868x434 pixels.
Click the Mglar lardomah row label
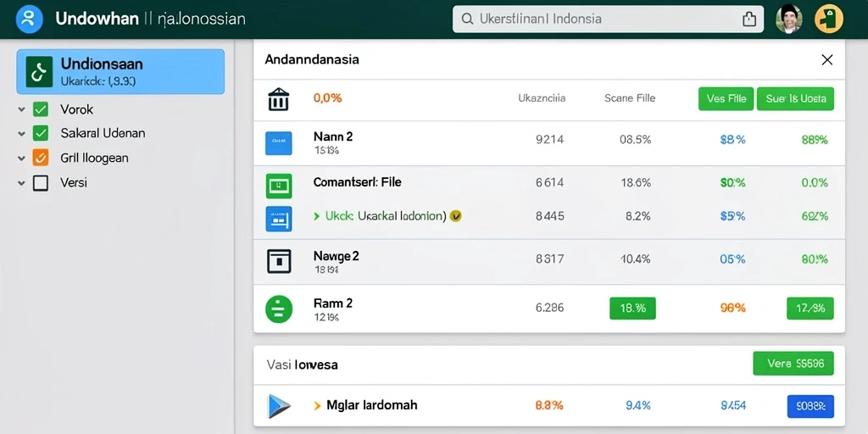point(372,405)
